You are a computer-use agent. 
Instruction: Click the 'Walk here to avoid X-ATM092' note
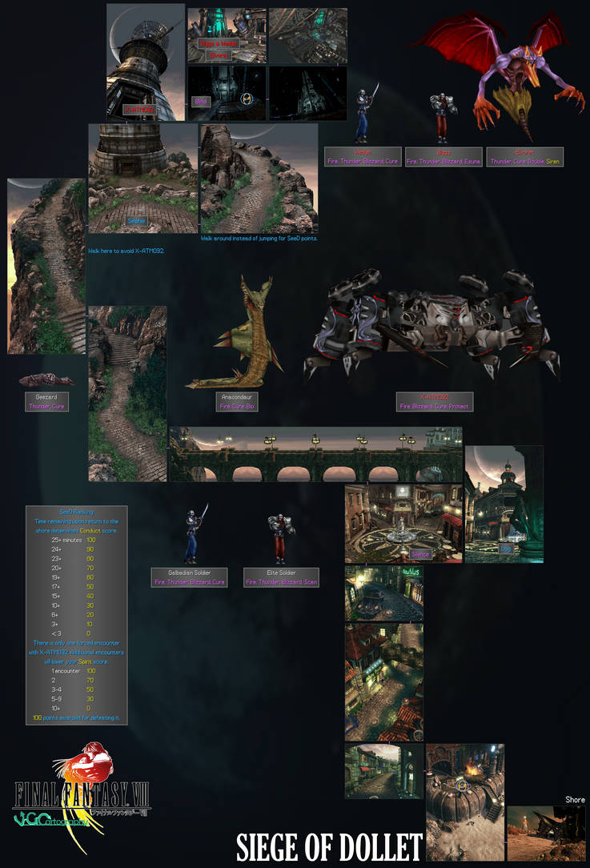click(x=126, y=251)
